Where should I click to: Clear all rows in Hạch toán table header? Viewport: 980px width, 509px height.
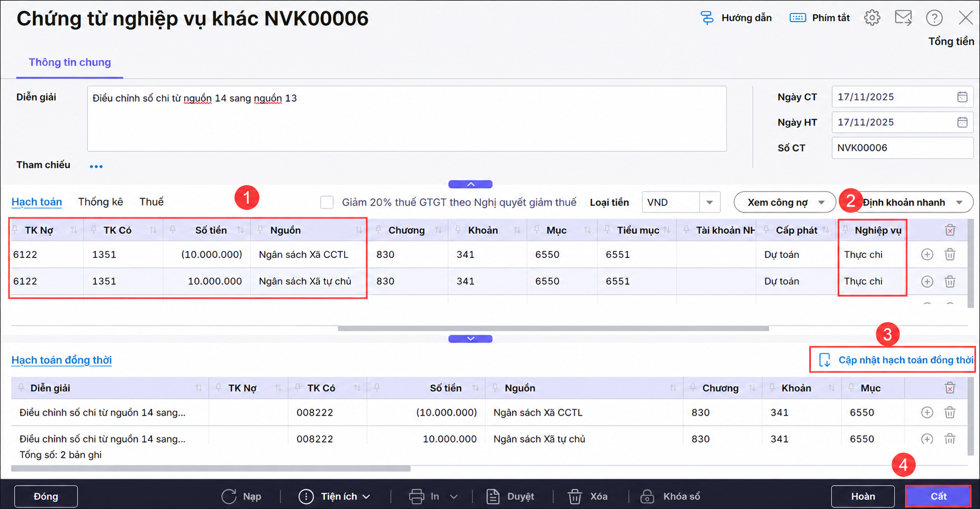tap(950, 230)
